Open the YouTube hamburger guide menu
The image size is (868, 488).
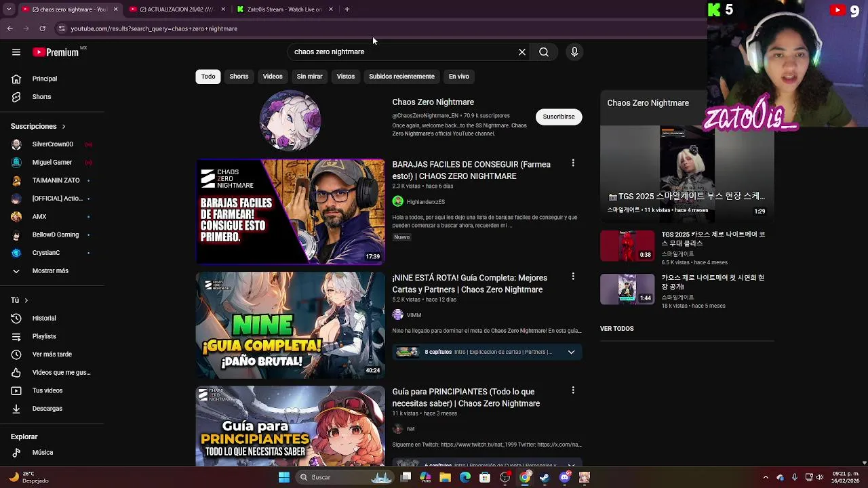point(16,52)
